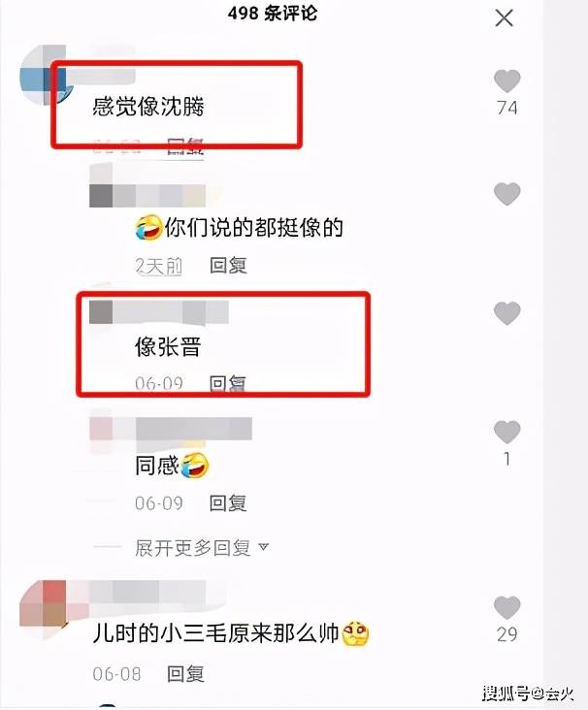Like the reply '像张晋'
Viewport: 588px width, 710px height.
pyautogui.click(x=506, y=313)
